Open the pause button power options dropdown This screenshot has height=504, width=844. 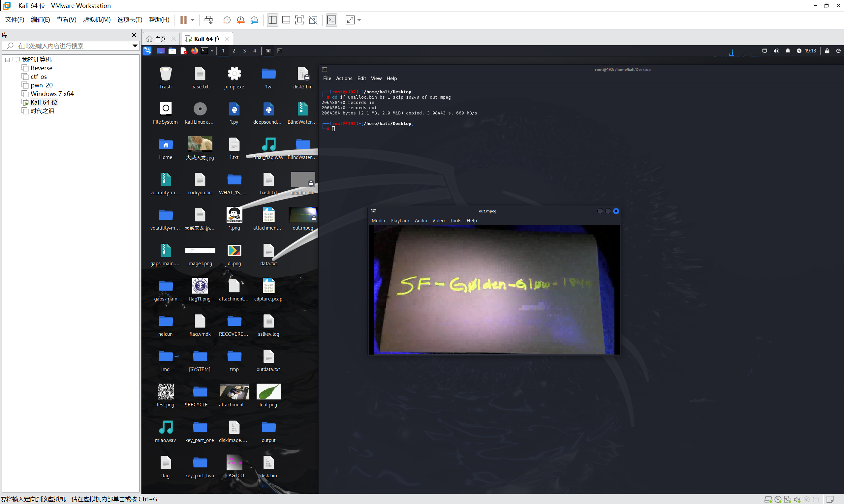(x=193, y=20)
